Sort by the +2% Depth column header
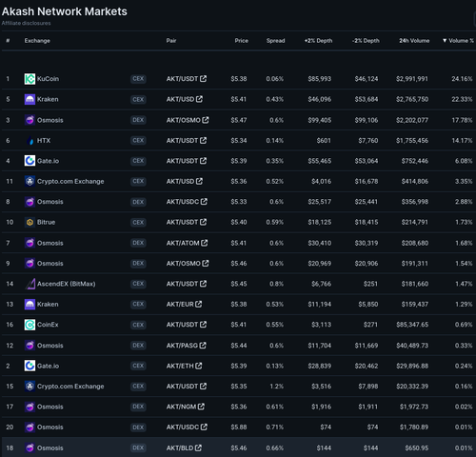Screen dimensions: 476x457 click(318, 41)
